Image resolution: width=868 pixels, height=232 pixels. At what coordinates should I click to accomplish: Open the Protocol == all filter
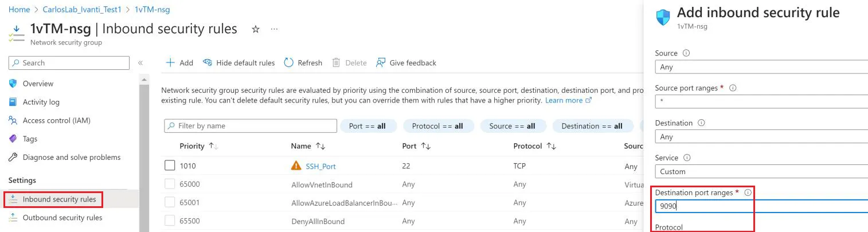point(437,126)
